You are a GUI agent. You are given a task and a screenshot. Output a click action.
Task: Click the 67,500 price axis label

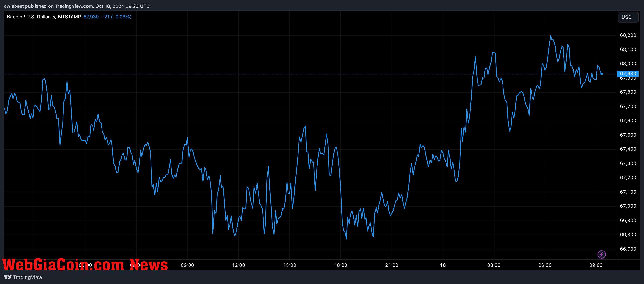pyautogui.click(x=628, y=135)
